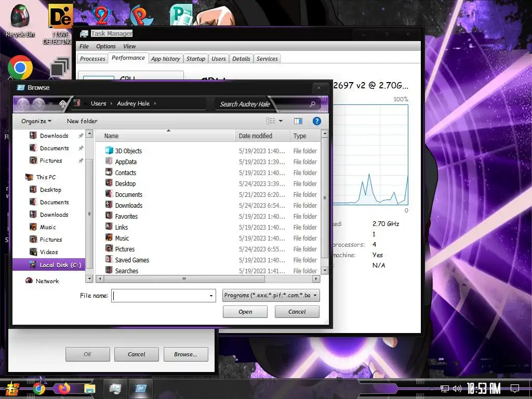Viewport: 532px width, 399px height.
Task: Open the Organize dropdown
Action: (36, 121)
